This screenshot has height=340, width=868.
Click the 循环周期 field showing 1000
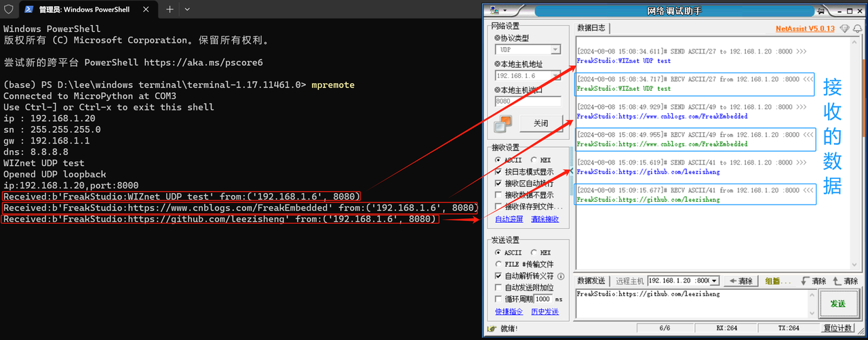click(542, 299)
